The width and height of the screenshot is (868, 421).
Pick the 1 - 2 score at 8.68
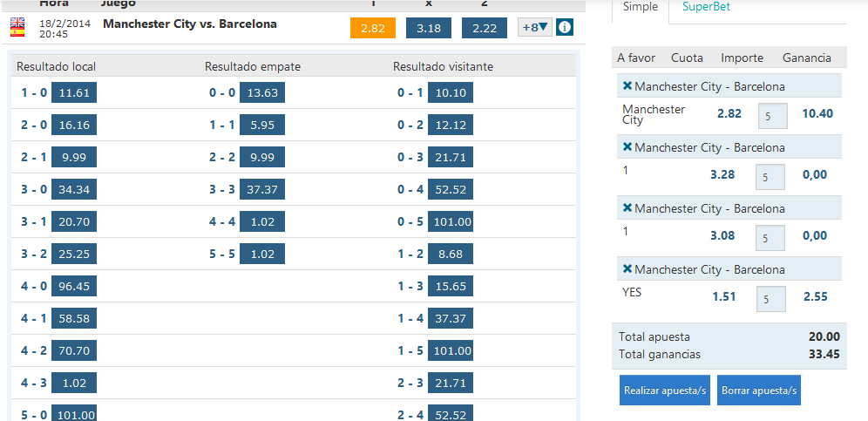[451, 254]
